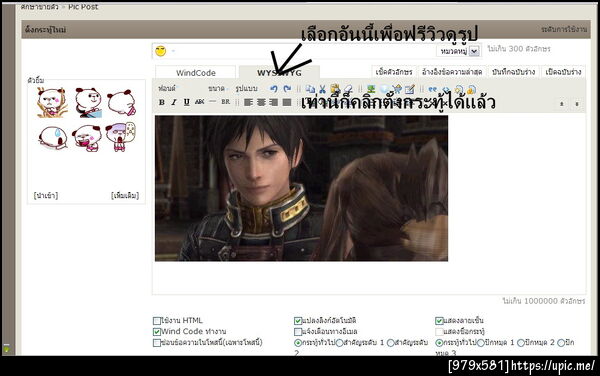Click the [เพิ่มเติม] link under emoticons
The height and width of the screenshot is (376, 600).
coord(125,196)
